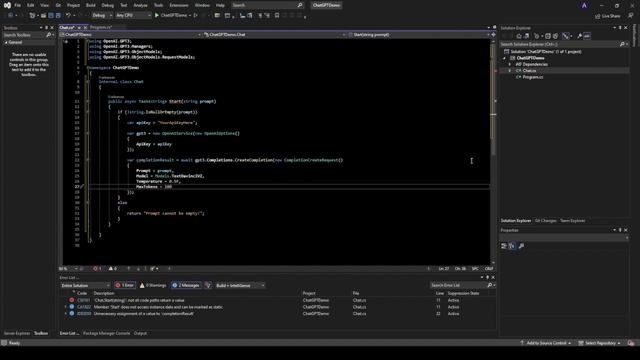Switch to the Team Explorer tab
This screenshot has height=360, width=640.
572,220
